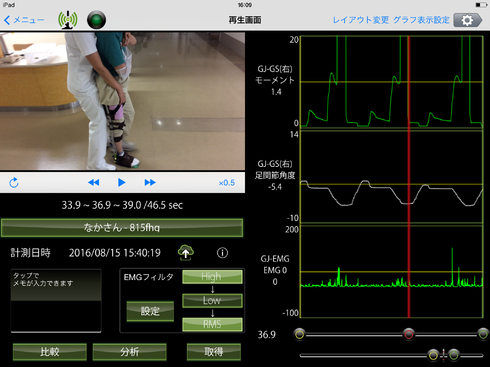Open グラフ表示設定 graph display settings
The width and height of the screenshot is (490, 367).
point(421,20)
